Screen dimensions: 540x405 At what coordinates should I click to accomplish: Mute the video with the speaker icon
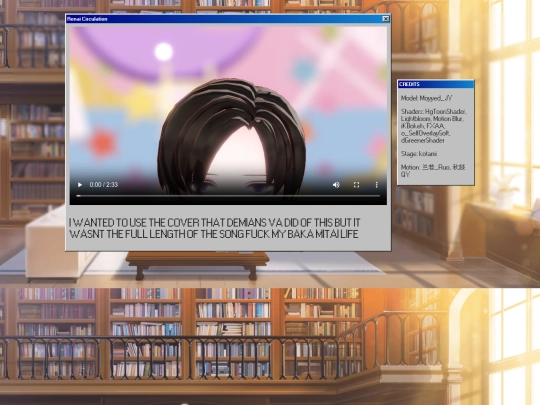[x=336, y=185]
